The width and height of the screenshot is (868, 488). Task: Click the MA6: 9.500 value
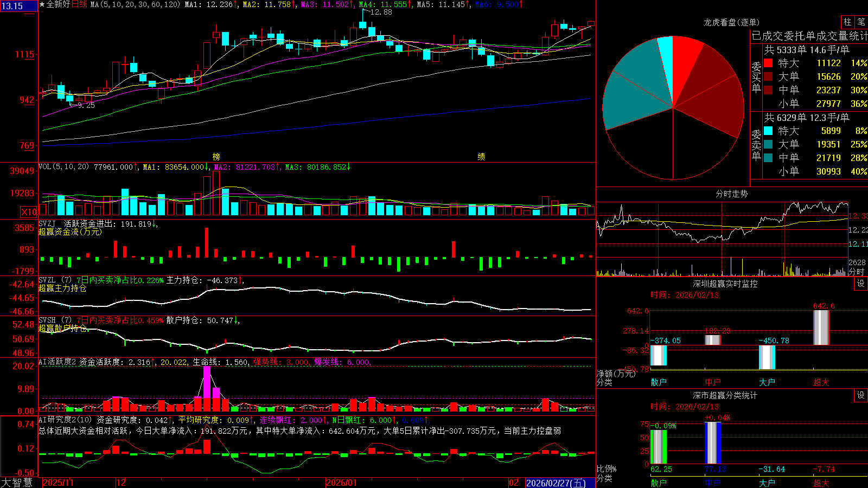[497, 4]
